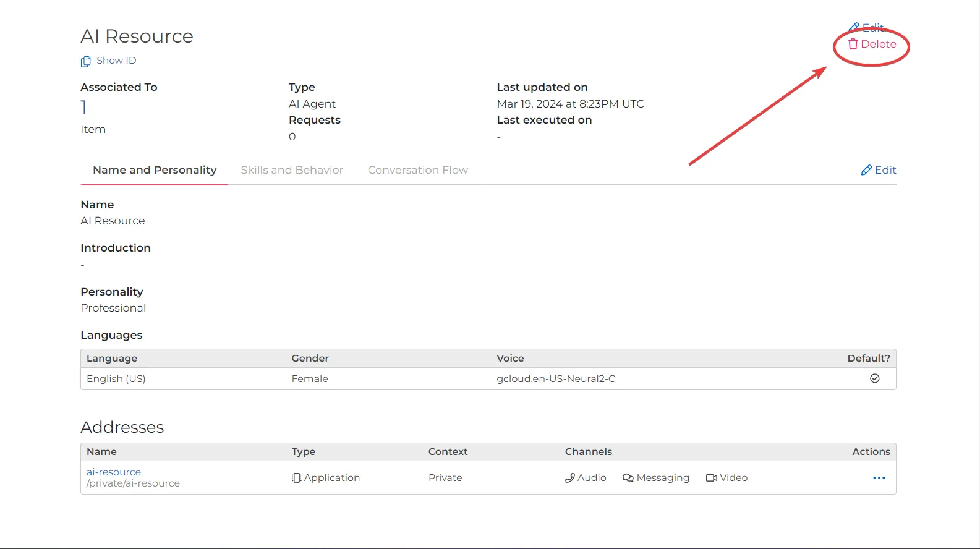Click the Edit link in the tab row

click(879, 170)
